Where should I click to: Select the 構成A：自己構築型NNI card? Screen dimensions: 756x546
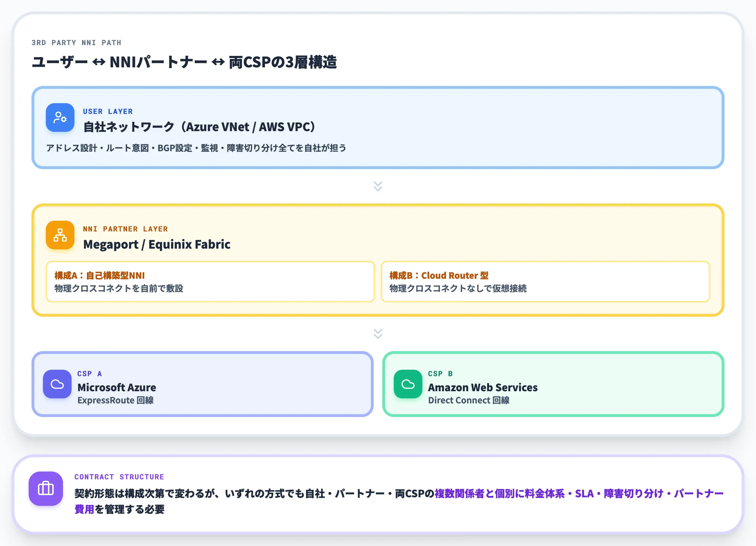coord(210,282)
